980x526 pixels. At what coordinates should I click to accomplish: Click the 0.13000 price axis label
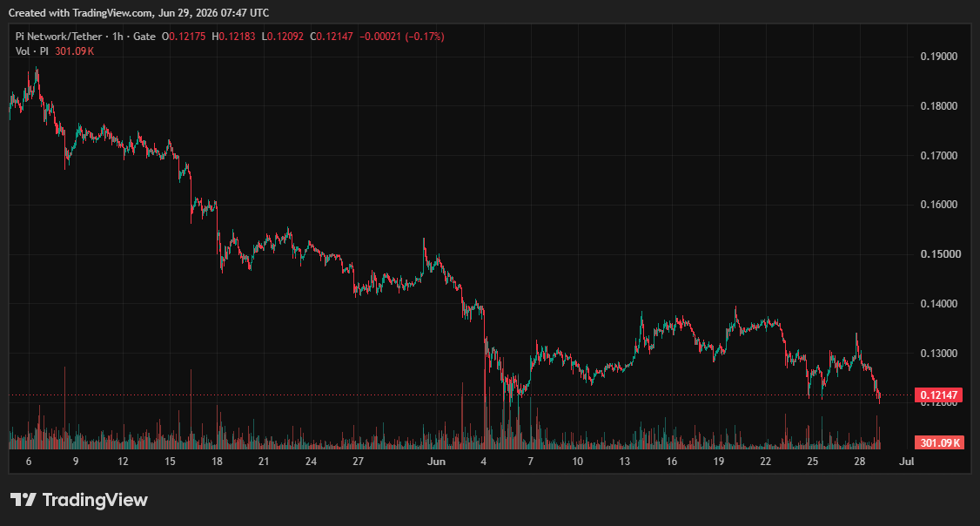coord(939,353)
